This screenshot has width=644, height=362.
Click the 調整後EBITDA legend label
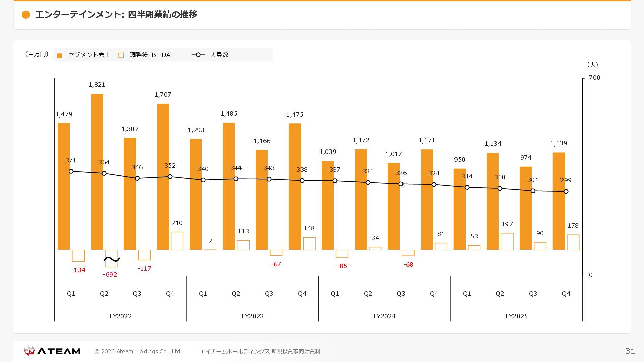[150, 55]
